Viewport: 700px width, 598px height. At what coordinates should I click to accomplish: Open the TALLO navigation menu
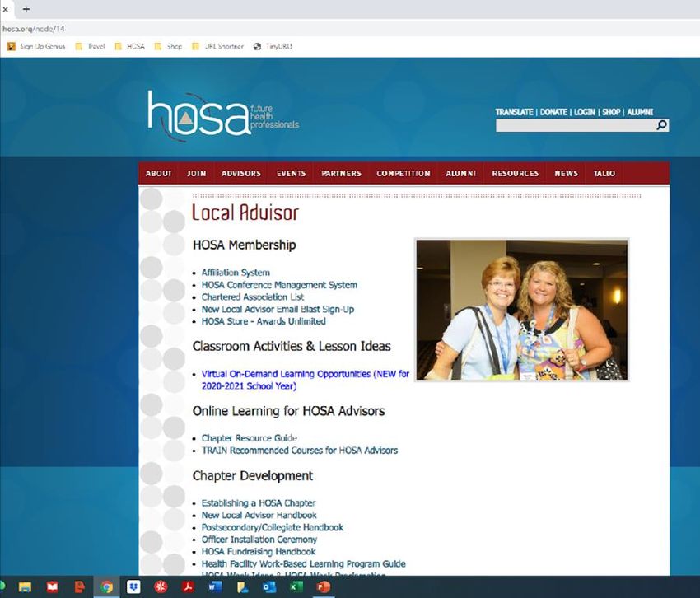tap(604, 173)
